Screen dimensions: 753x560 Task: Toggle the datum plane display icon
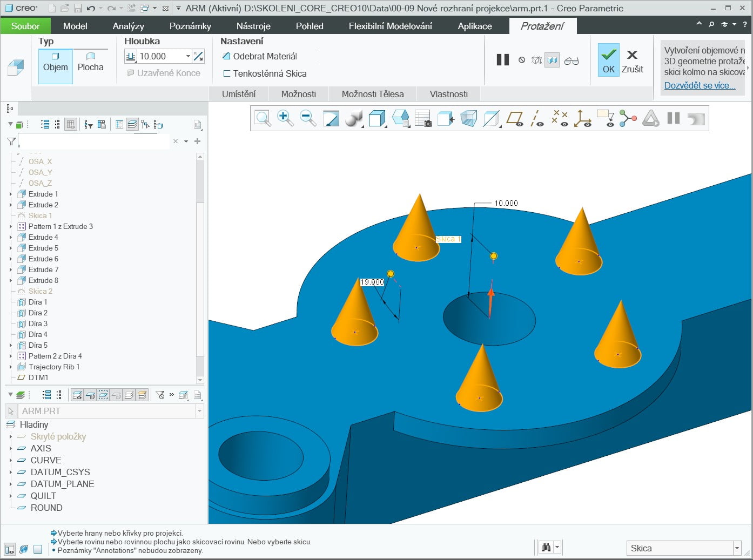pyautogui.click(x=515, y=118)
